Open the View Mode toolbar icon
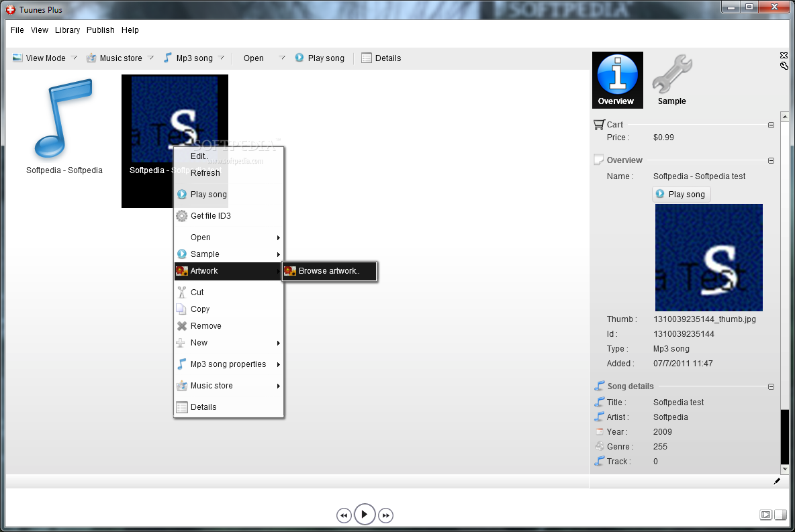Image resolution: width=795 pixels, height=532 pixels. click(x=17, y=58)
